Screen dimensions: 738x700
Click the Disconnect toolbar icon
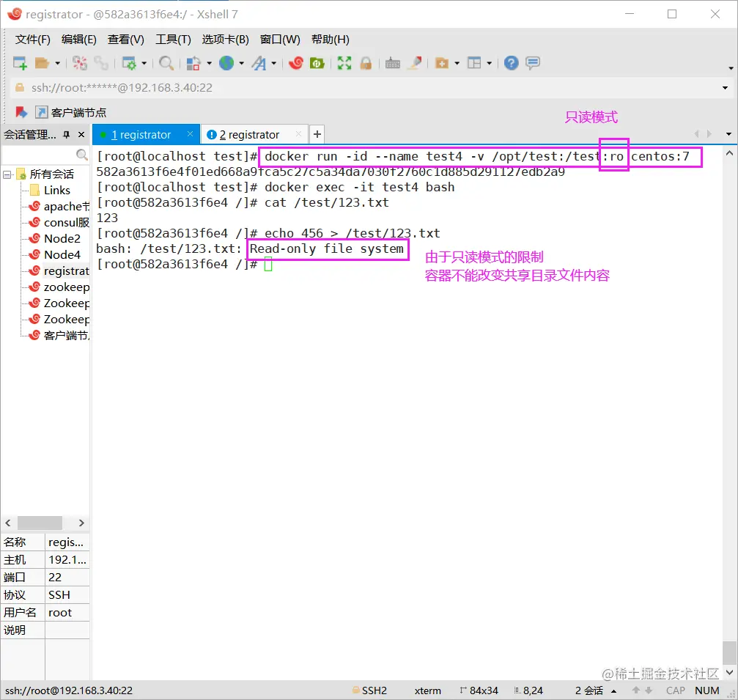click(x=80, y=63)
